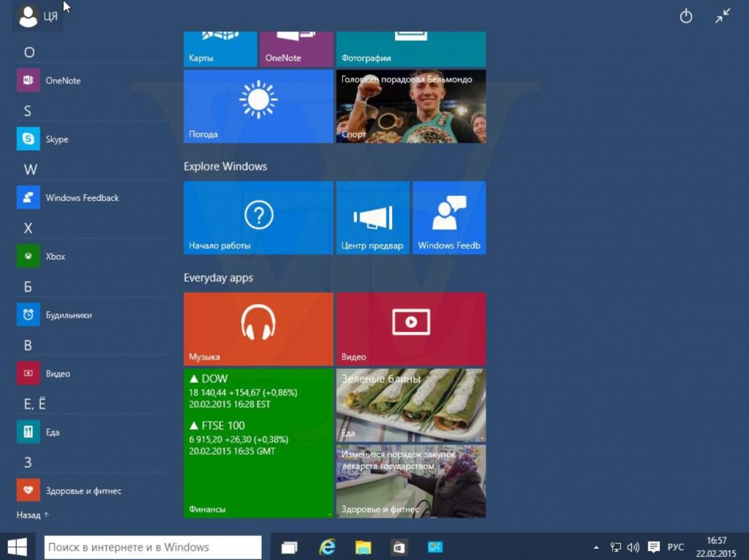This screenshot has width=749, height=560.
Task: Focus the Поиск в интернете search box
Action: 153,547
